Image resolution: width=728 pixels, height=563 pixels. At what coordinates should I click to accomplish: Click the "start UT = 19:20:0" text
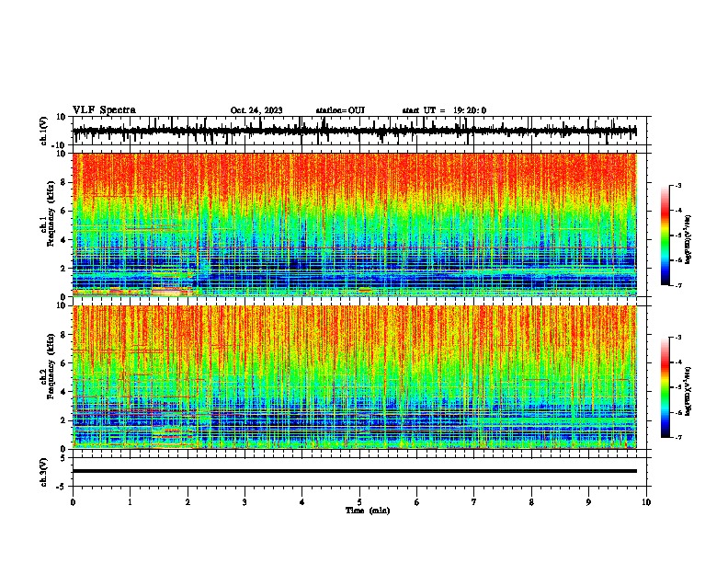click(444, 110)
